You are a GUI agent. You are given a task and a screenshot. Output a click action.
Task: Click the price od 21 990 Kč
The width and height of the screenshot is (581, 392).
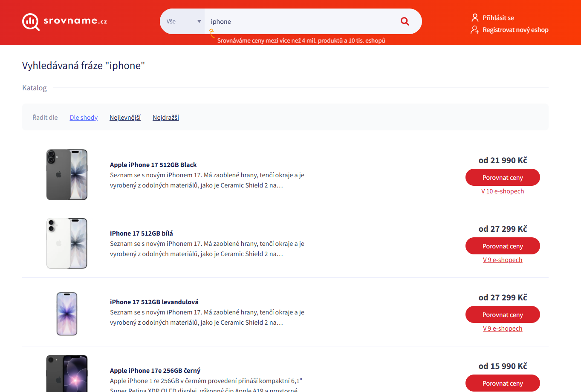(503, 160)
